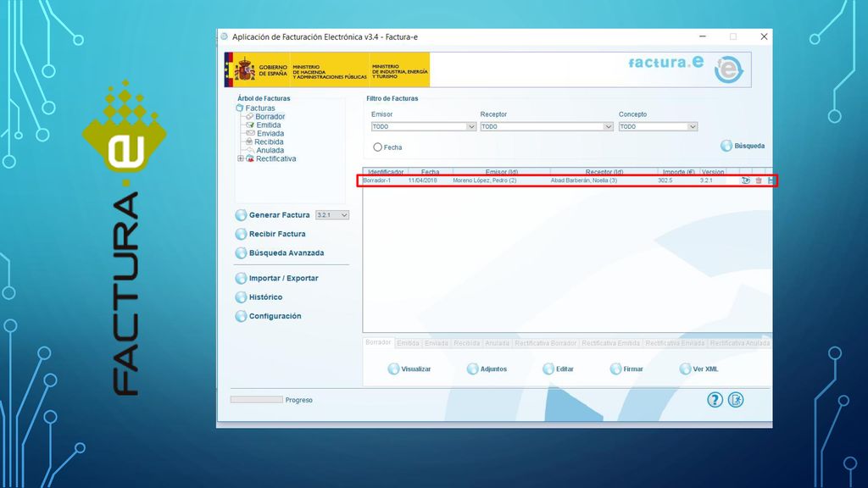This screenshot has width=868, height=488.
Task: Click the Receptor (Id) column header
Action: (604, 172)
